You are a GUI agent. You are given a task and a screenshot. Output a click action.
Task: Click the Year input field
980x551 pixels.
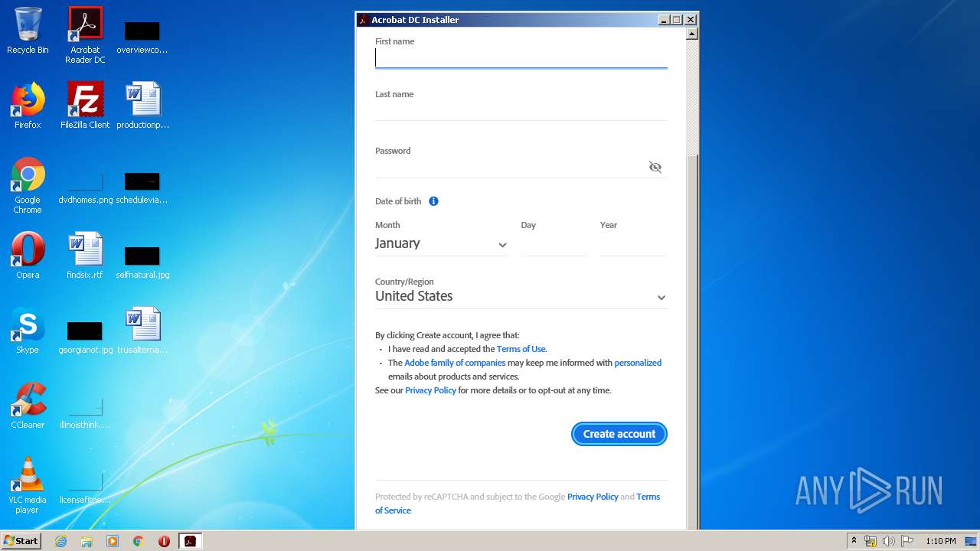tap(634, 243)
